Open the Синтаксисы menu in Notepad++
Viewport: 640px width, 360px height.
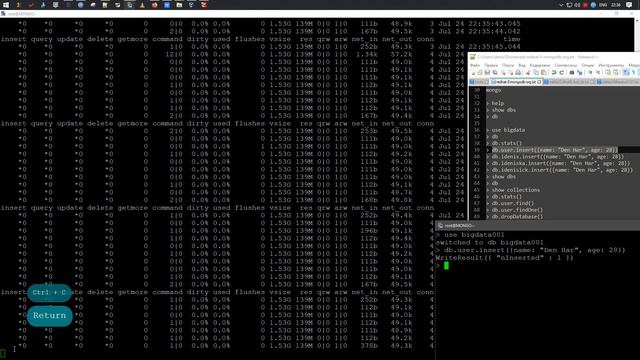coord(566,65)
